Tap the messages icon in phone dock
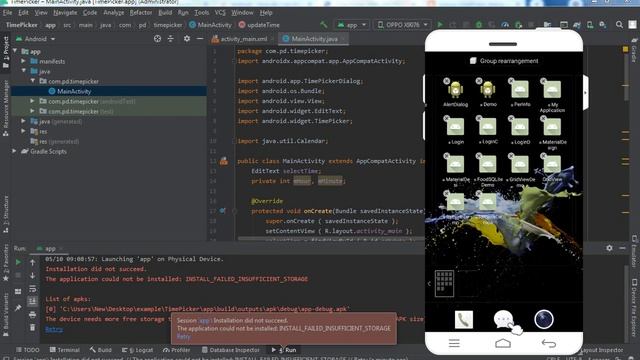 [503, 319]
